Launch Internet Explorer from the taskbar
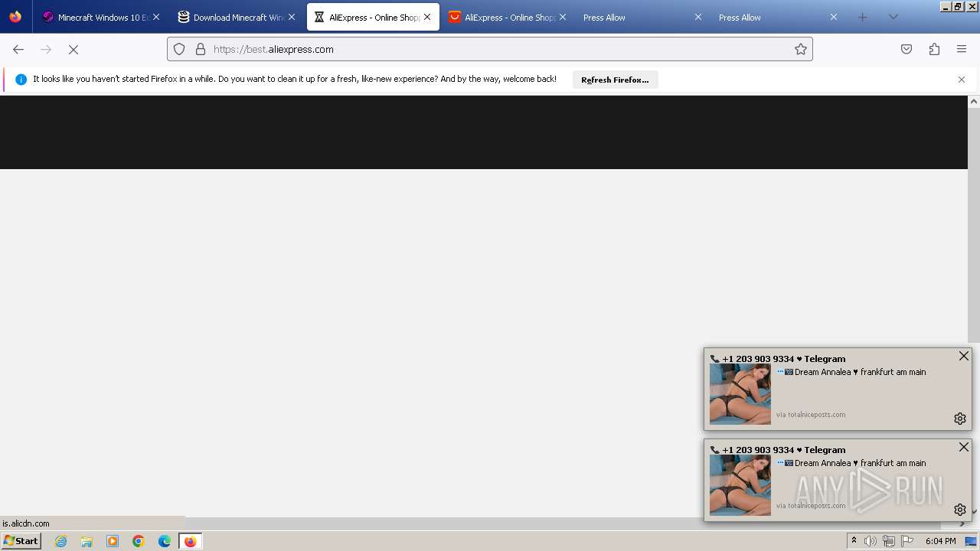The image size is (980, 551). pos(61,541)
